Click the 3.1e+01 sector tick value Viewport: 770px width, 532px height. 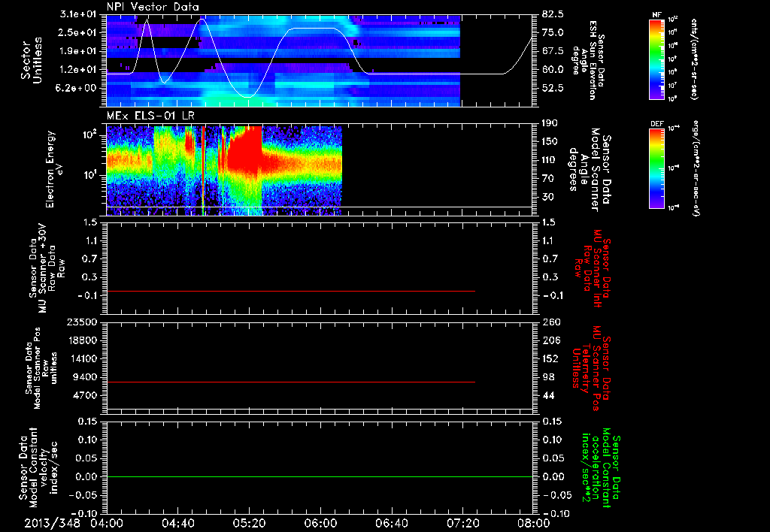click(78, 14)
